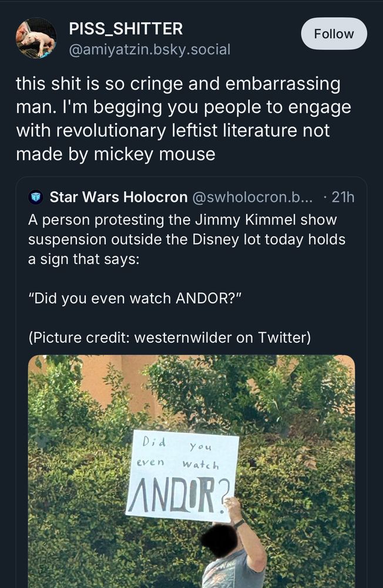Click the "made by mickey mouse" text line

pyautogui.click(x=115, y=154)
